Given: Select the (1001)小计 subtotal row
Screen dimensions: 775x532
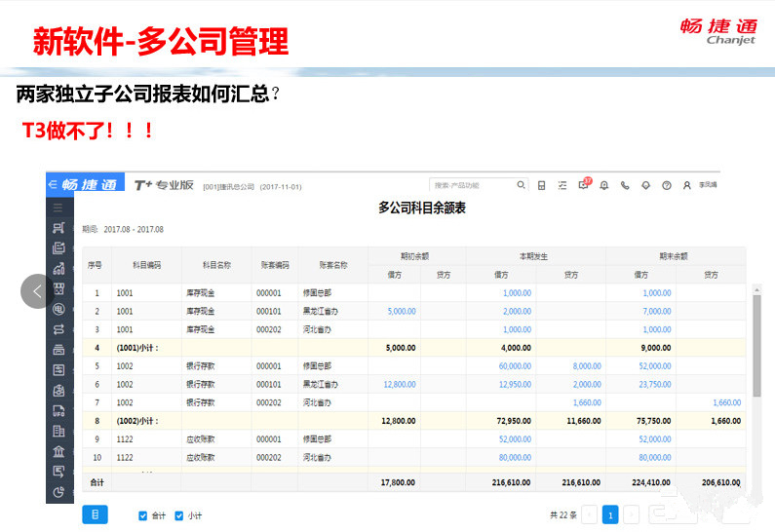Looking at the screenshot, I should (x=413, y=348).
